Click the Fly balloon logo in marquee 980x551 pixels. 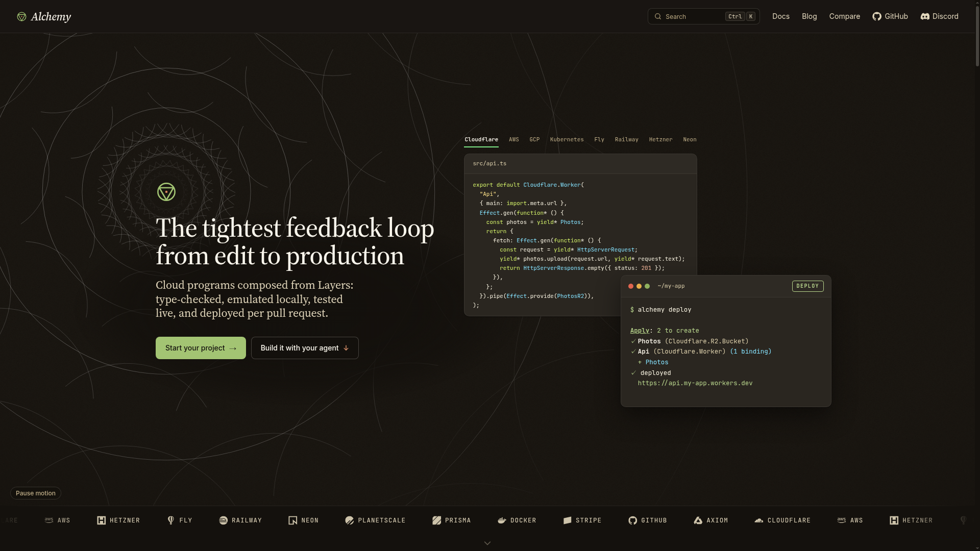(x=171, y=520)
